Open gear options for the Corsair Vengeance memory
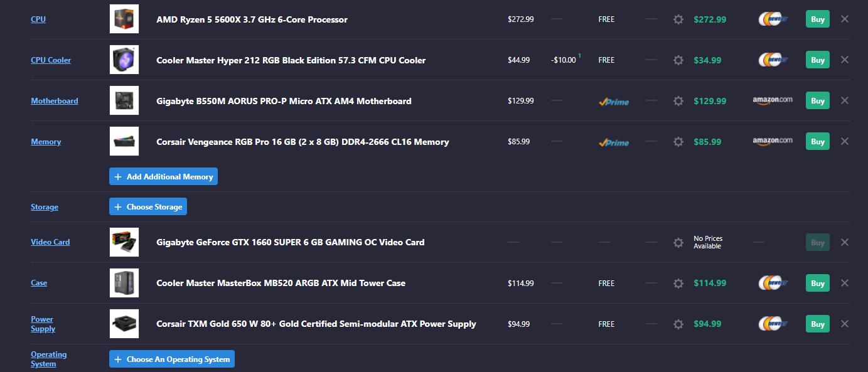The image size is (868, 372). coord(678,142)
